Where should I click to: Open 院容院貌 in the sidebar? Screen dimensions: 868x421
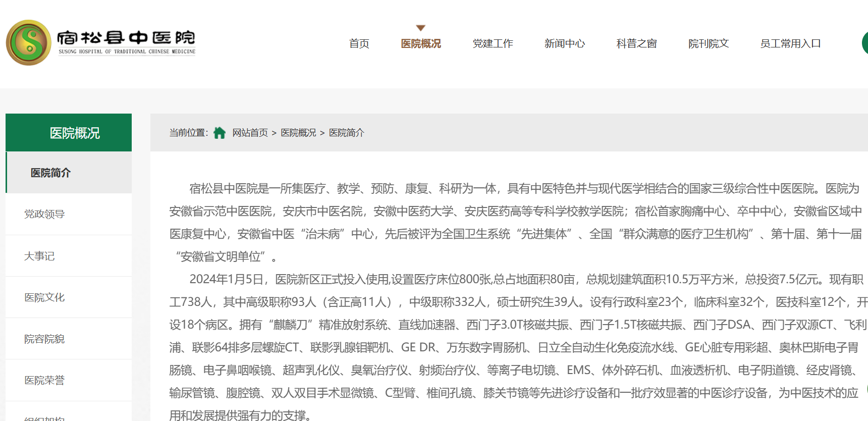point(69,339)
